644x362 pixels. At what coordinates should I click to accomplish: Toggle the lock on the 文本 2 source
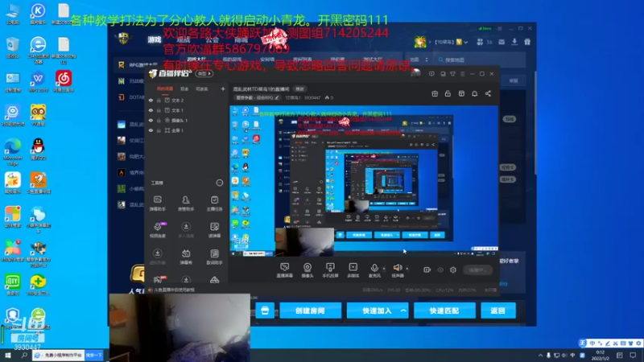click(x=159, y=100)
